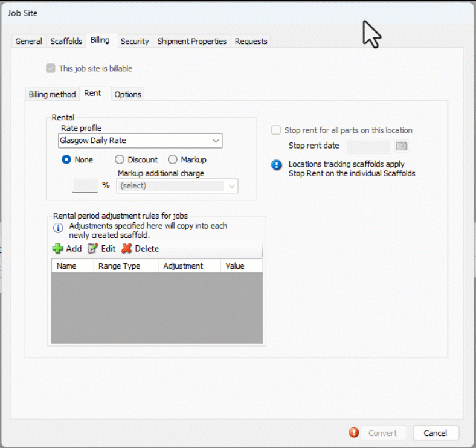The height and width of the screenshot is (448, 476).
Task: Click the red warning icon beside Convert
Action: (x=354, y=432)
